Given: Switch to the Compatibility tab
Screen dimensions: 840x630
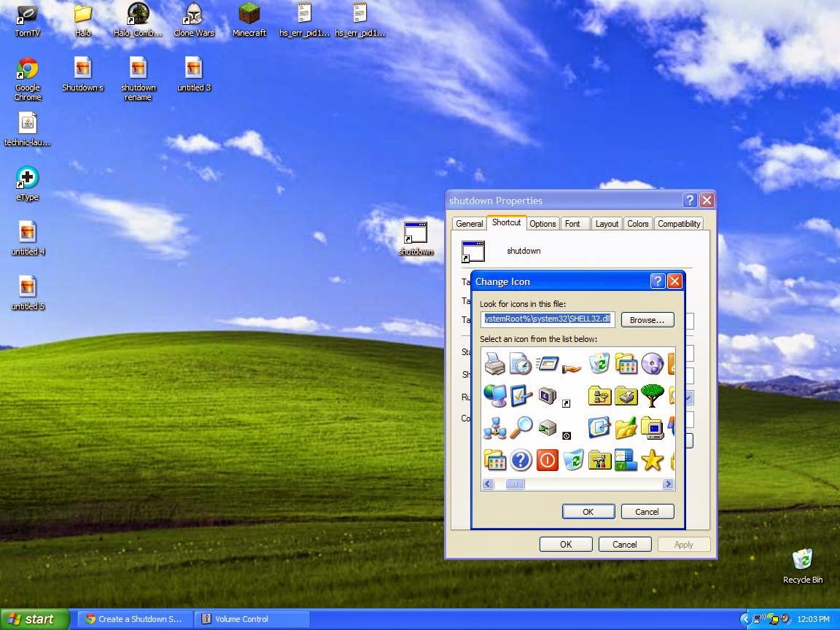Looking at the screenshot, I should [679, 224].
